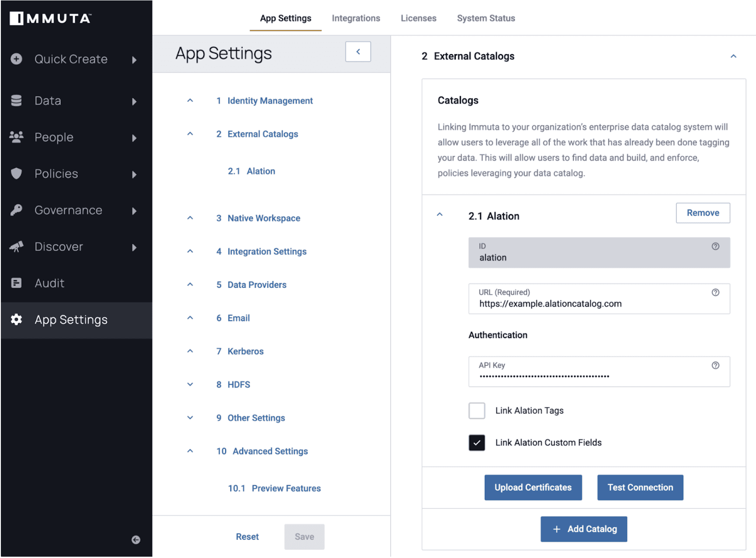This screenshot has width=756, height=558.
Task: Click the Save button
Action: point(305,537)
